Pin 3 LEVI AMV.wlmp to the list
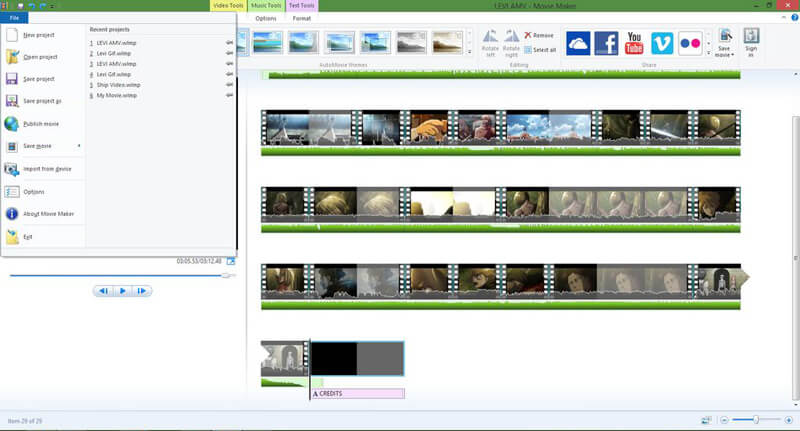Image resolution: width=800 pixels, height=431 pixels. point(229,64)
